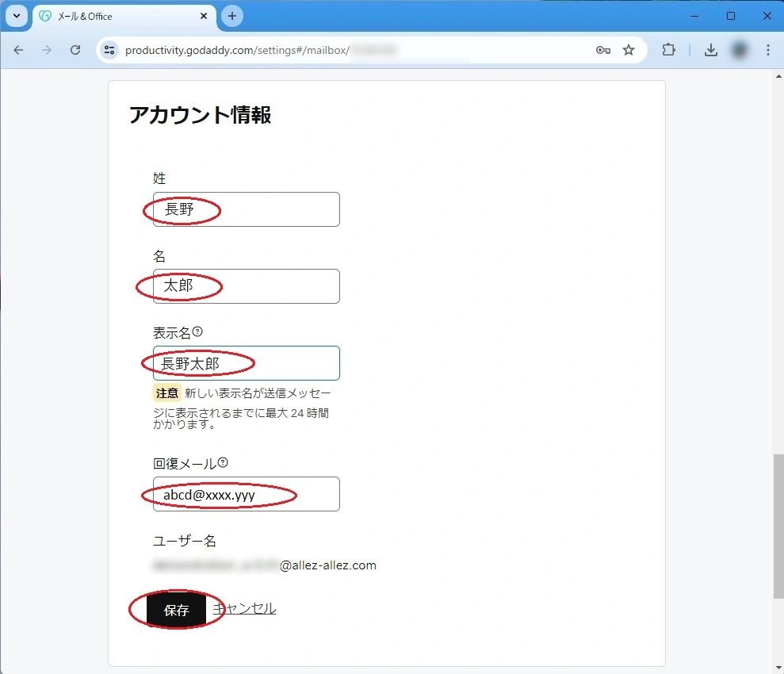The image size is (784, 674).
Task: Open the tab search dropdown arrow
Action: [16, 16]
